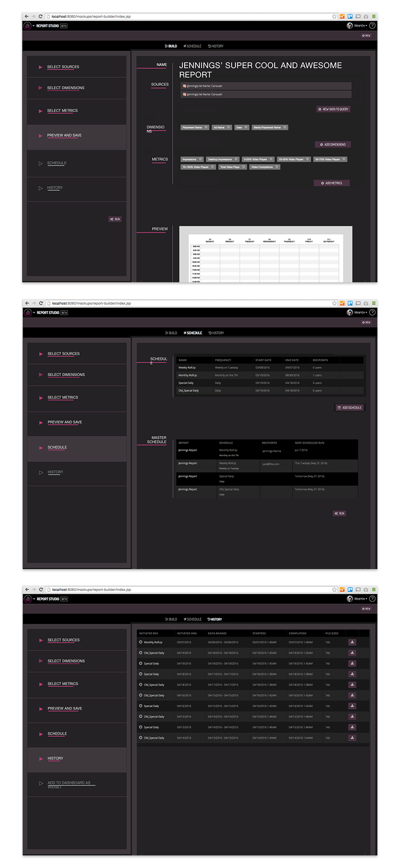Open kleantix user menu in Build view

point(357,26)
